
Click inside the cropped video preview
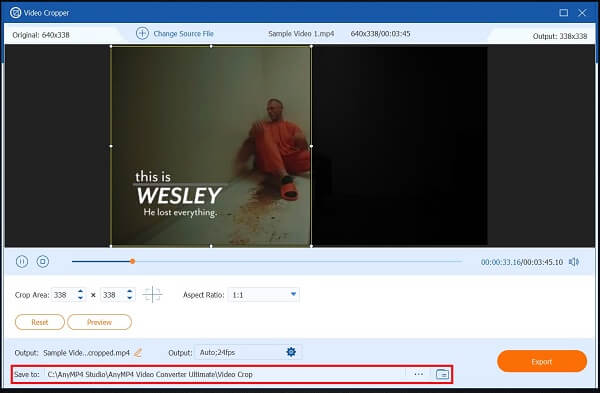click(x=211, y=146)
